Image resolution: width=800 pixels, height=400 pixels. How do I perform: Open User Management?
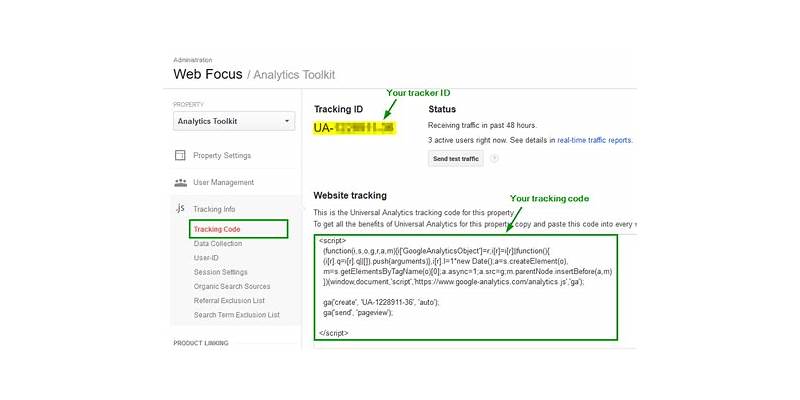pyautogui.click(x=223, y=182)
